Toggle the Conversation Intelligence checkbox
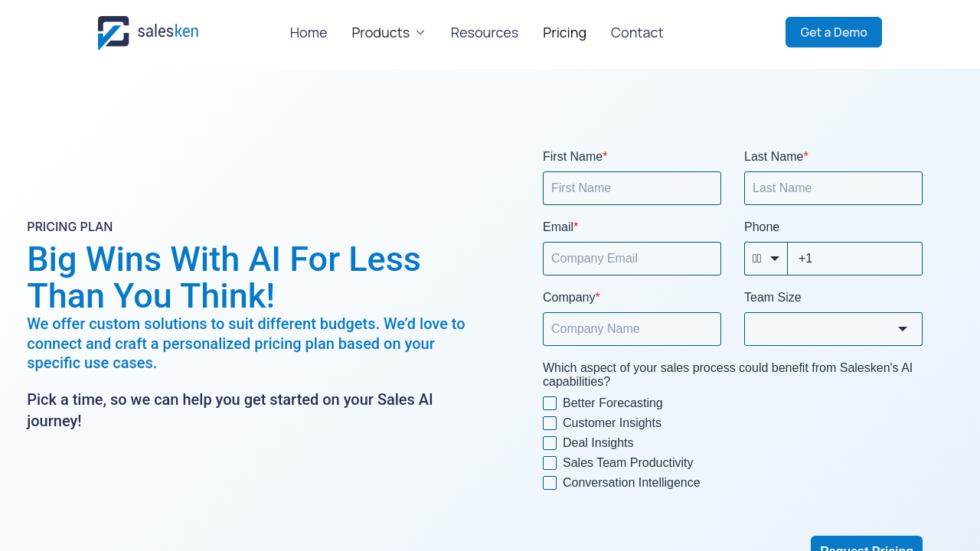The width and height of the screenshot is (980, 551). [550, 483]
